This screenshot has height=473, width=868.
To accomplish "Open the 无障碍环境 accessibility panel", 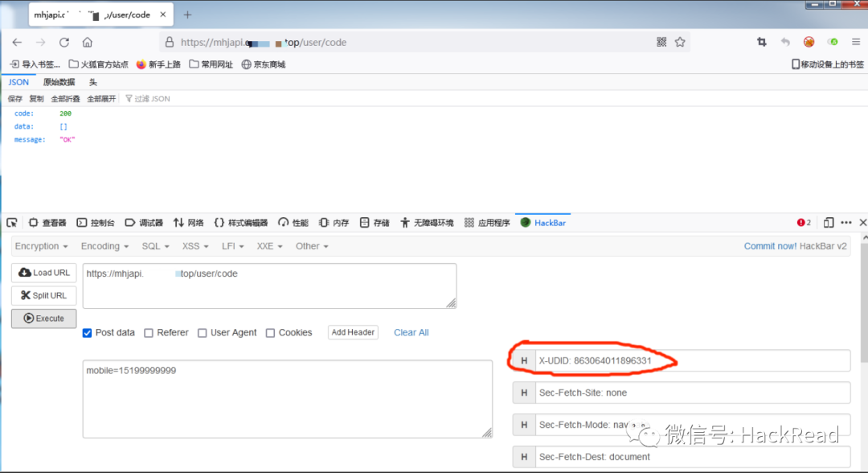I will click(427, 223).
